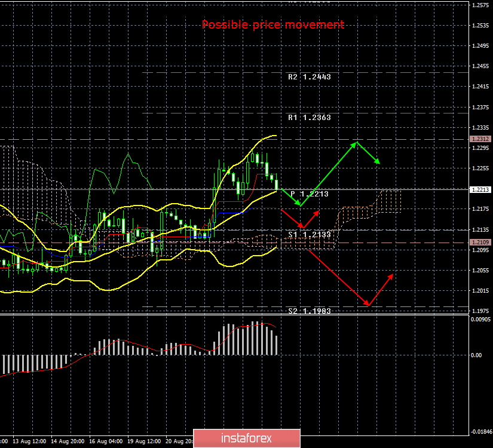493x448 pixels.
Task: Click the 20 Aug time label
Action: (179, 441)
